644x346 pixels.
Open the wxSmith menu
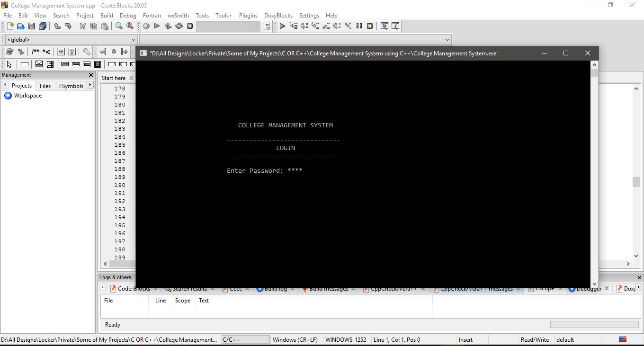pyautogui.click(x=178, y=16)
